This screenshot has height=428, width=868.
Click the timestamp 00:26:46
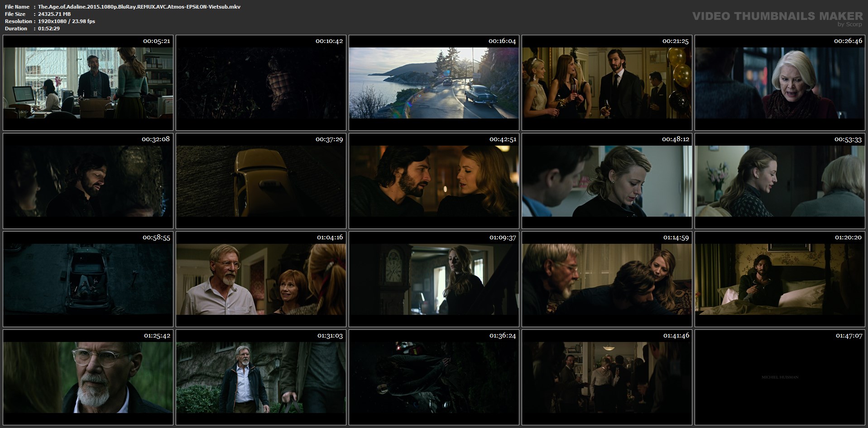(x=848, y=41)
